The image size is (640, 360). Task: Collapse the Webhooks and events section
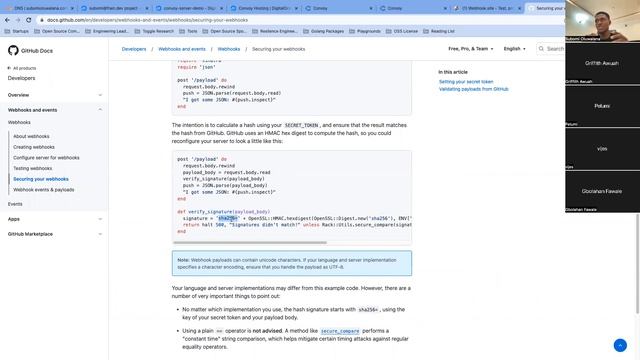(55, 110)
